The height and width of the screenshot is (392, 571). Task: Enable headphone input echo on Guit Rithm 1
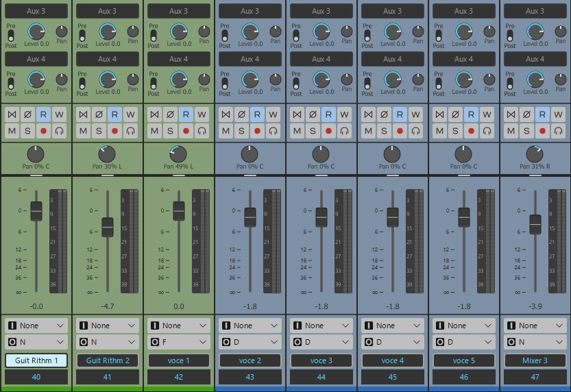pos(60,130)
